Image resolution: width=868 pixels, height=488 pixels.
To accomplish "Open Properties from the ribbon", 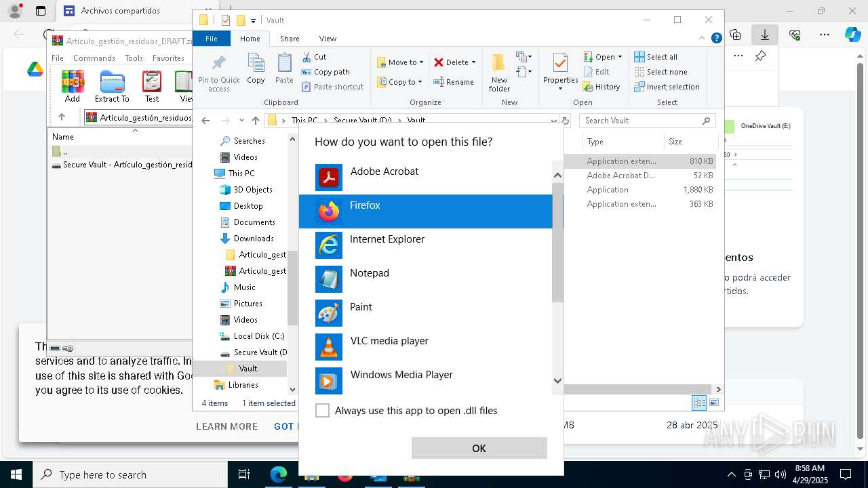I will click(x=560, y=72).
